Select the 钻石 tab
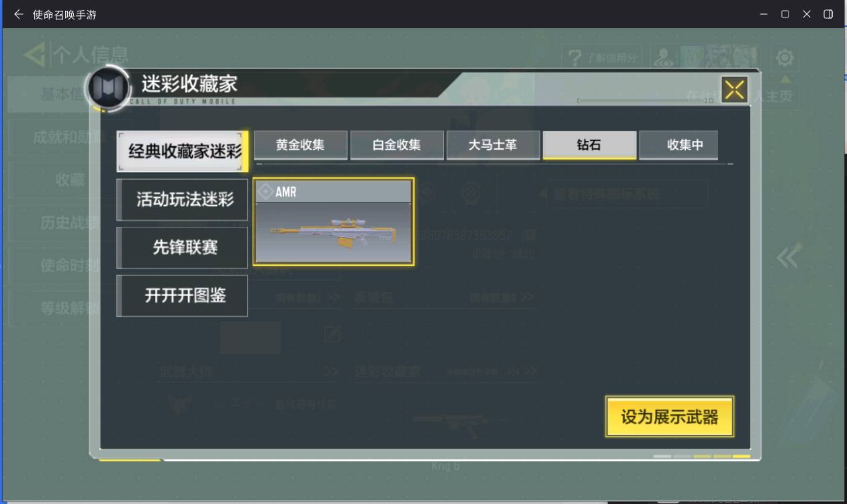This screenshot has height=504, width=847. click(589, 145)
